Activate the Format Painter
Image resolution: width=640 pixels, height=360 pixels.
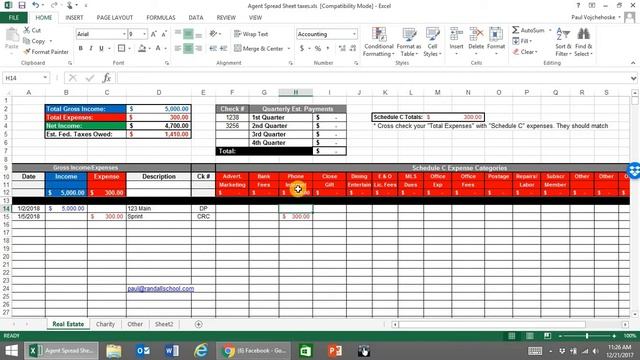(46, 52)
